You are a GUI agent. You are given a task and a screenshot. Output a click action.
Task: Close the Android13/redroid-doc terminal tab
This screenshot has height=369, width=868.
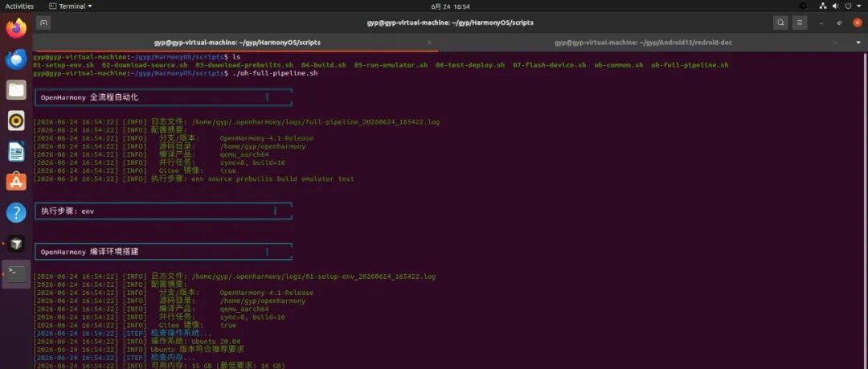click(835, 43)
